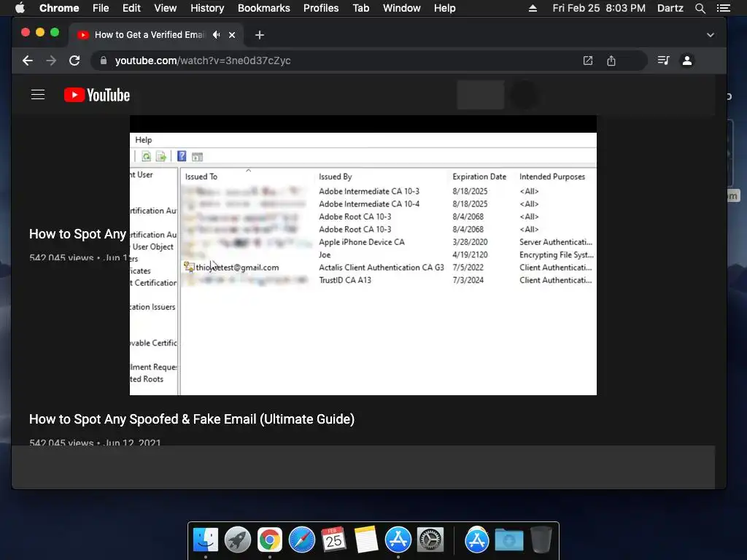Go to the YouTube home logo
The width and height of the screenshot is (747, 560).
pyautogui.click(x=97, y=95)
